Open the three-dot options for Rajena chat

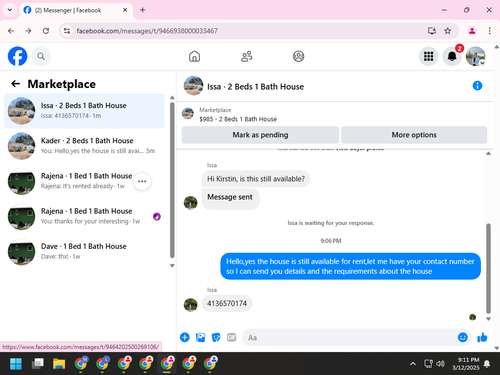142,181
